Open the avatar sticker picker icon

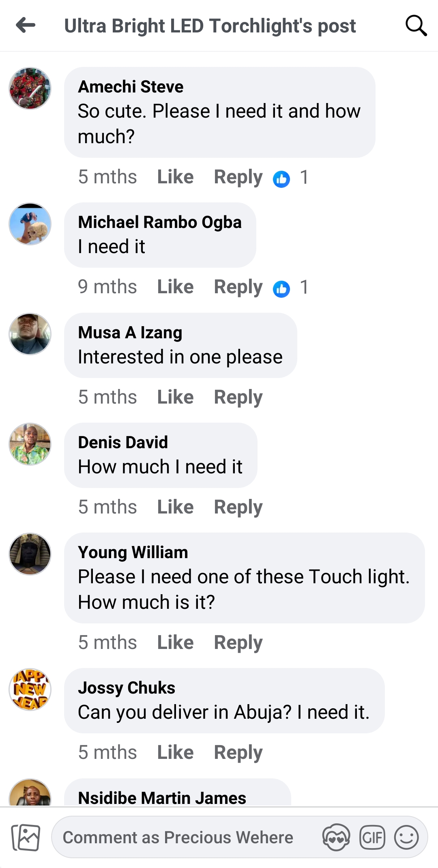pyautogui.click(x=336, y=838)
